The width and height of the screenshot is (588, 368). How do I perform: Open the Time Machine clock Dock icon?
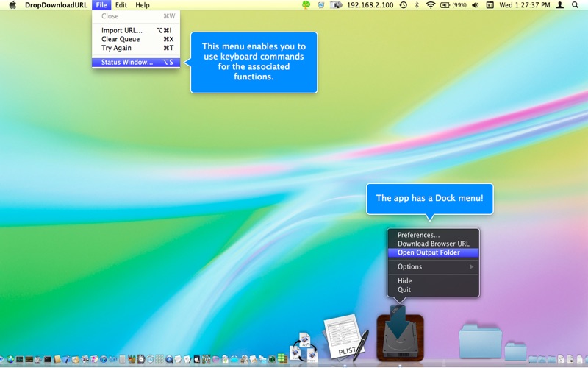pos(140,359)
